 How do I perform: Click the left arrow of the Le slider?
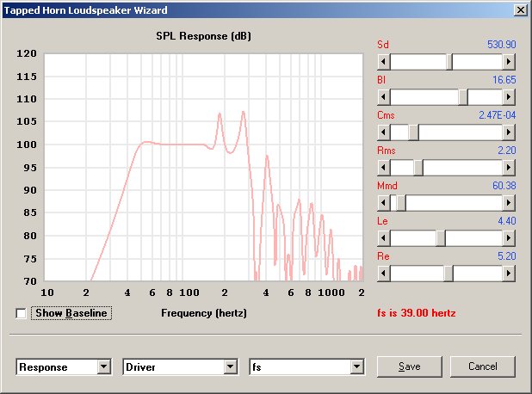[x=384, y=238]
